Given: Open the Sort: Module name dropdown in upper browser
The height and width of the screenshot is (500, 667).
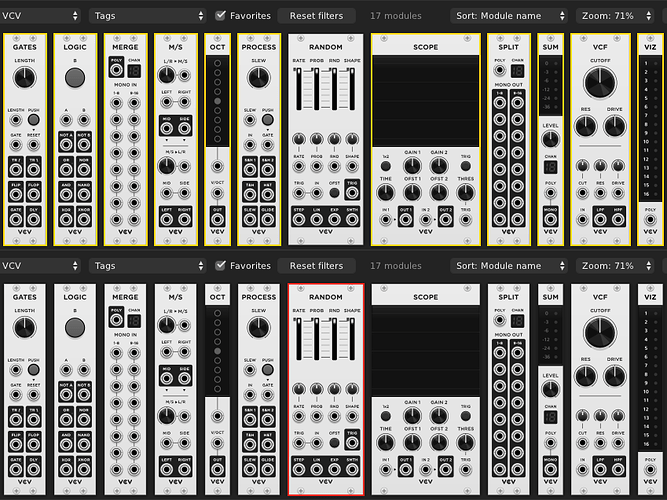Looking at the screenshot, I should [509, 16].
